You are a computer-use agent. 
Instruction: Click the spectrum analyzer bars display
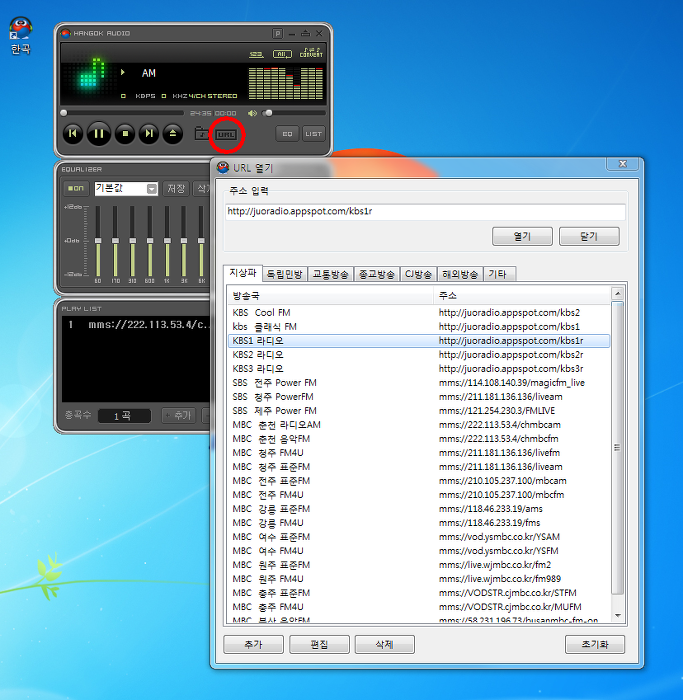coord(286,83)
